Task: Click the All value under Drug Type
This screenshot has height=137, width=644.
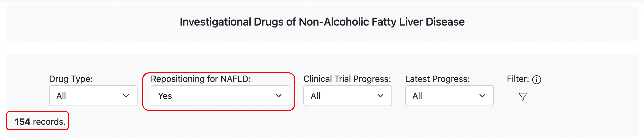Action: (x=61, y=96)
